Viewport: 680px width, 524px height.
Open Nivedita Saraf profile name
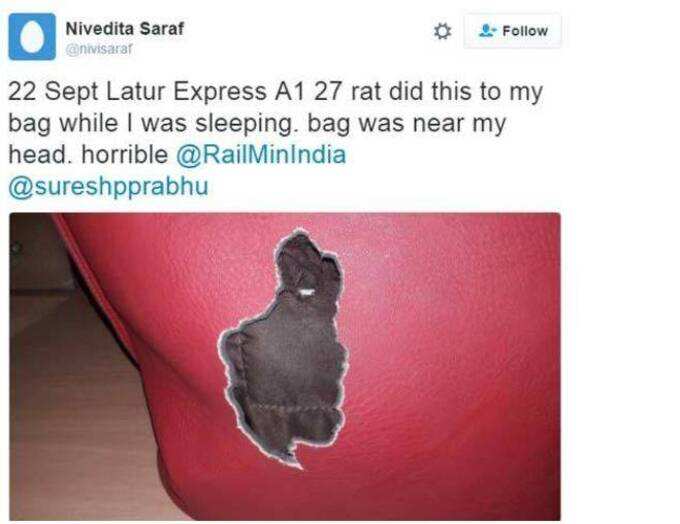tap(124, 29)
